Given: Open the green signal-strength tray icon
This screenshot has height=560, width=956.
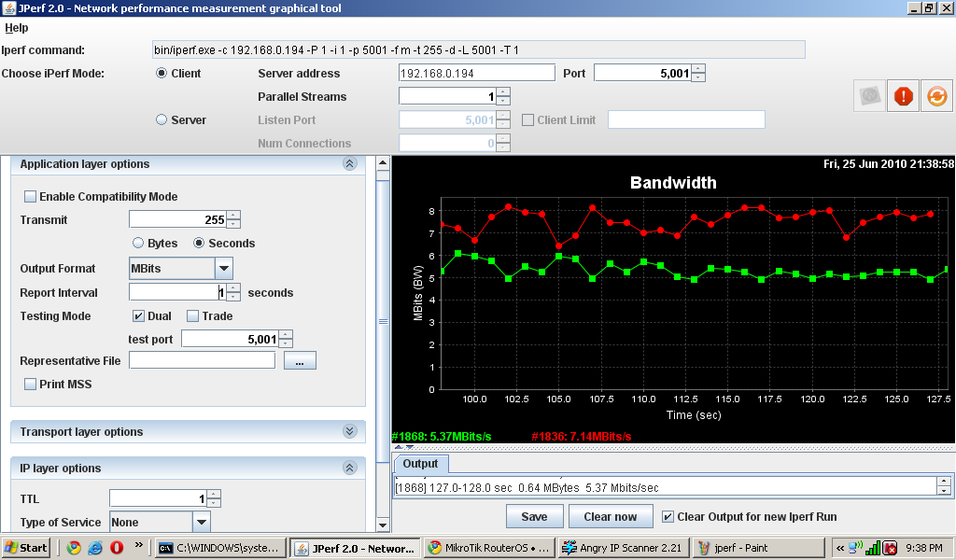Looking at the screenshot, I should [873, 547].
